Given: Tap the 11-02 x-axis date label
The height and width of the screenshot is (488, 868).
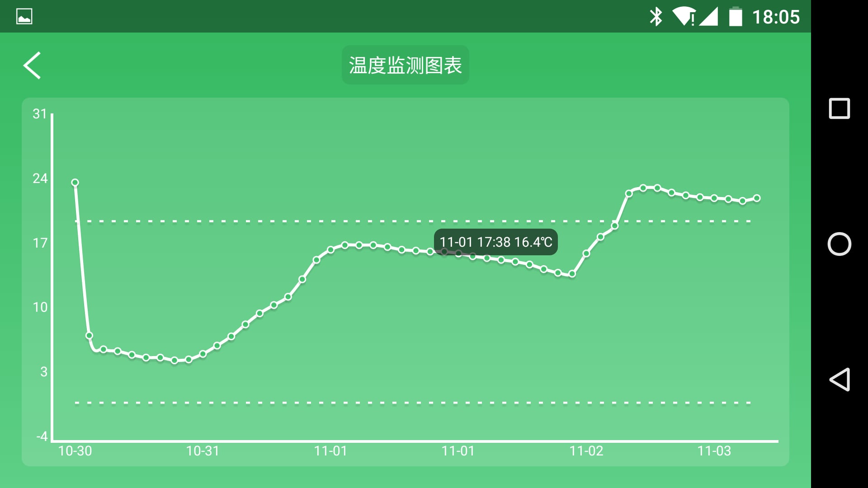Looking at the screenshot, I should (x=586, y=451).
